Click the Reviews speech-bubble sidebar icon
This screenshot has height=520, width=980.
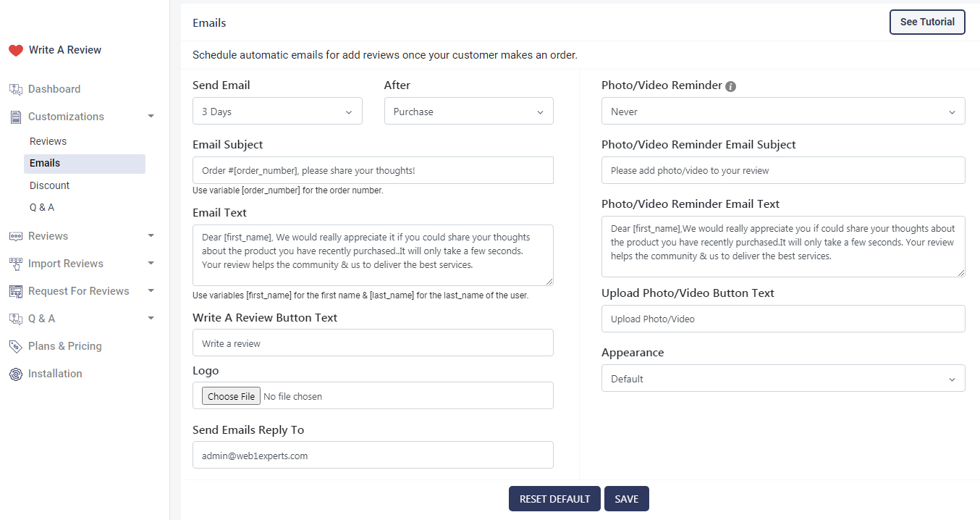(x=16, y=236)
